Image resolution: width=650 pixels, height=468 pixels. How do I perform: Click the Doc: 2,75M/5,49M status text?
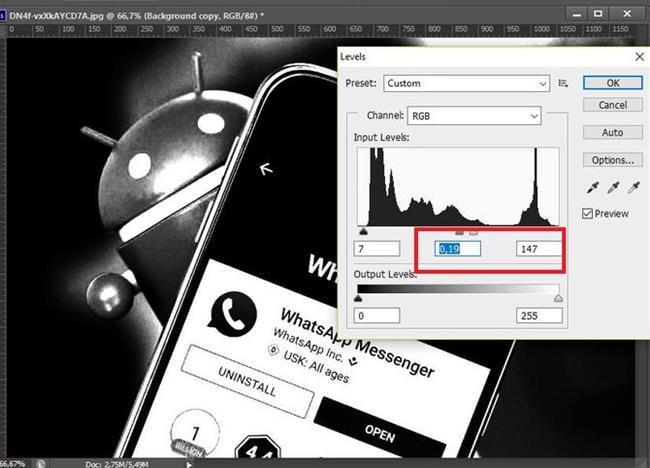pyautogui.click(x=116, y=464)
